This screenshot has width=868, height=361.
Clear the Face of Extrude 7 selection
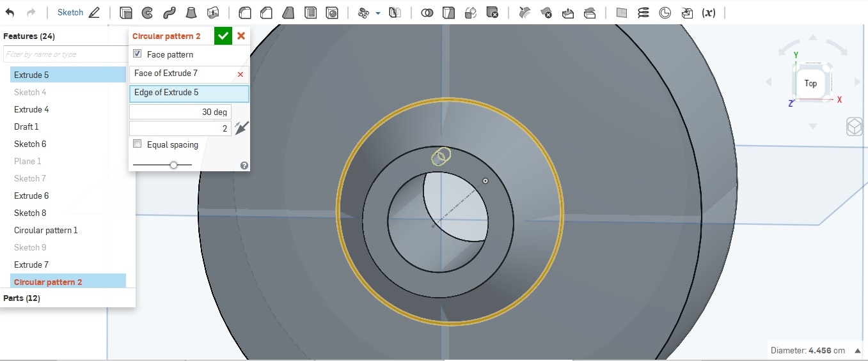click(241, 75)
